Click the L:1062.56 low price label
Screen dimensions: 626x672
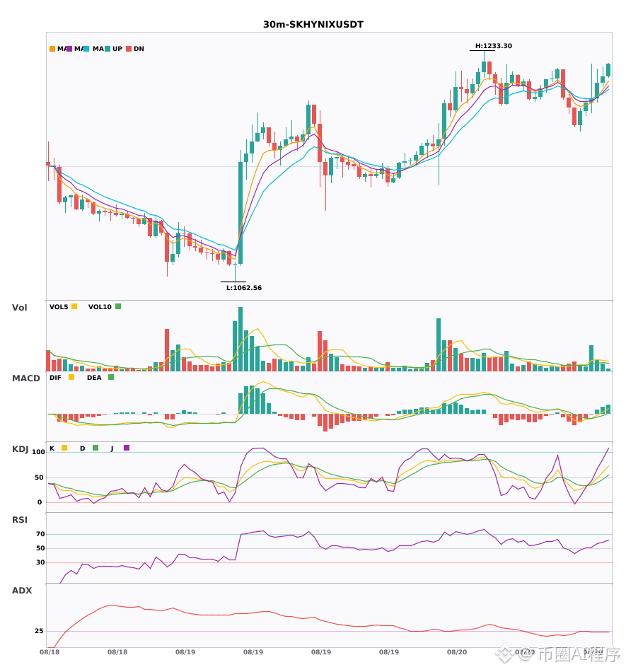[244, 288]
